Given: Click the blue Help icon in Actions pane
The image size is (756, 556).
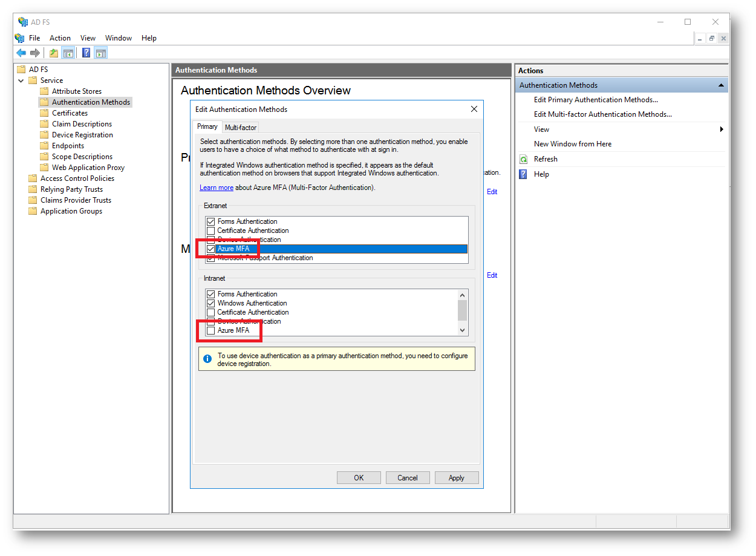Looking at the screenshot, I should pos(523,174).
